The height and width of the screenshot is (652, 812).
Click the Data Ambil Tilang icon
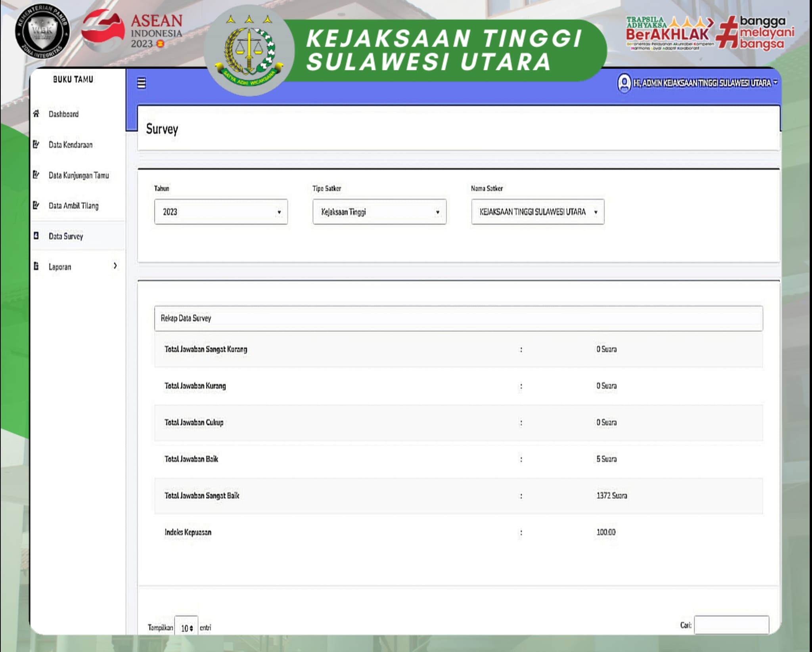click(36, 205)
